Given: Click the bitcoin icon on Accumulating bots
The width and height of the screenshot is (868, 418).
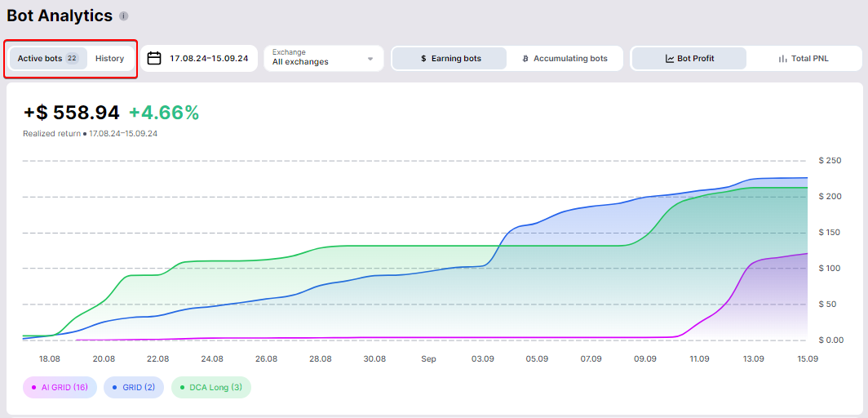Looking at the screenshot, I should [x=525, y=59].
